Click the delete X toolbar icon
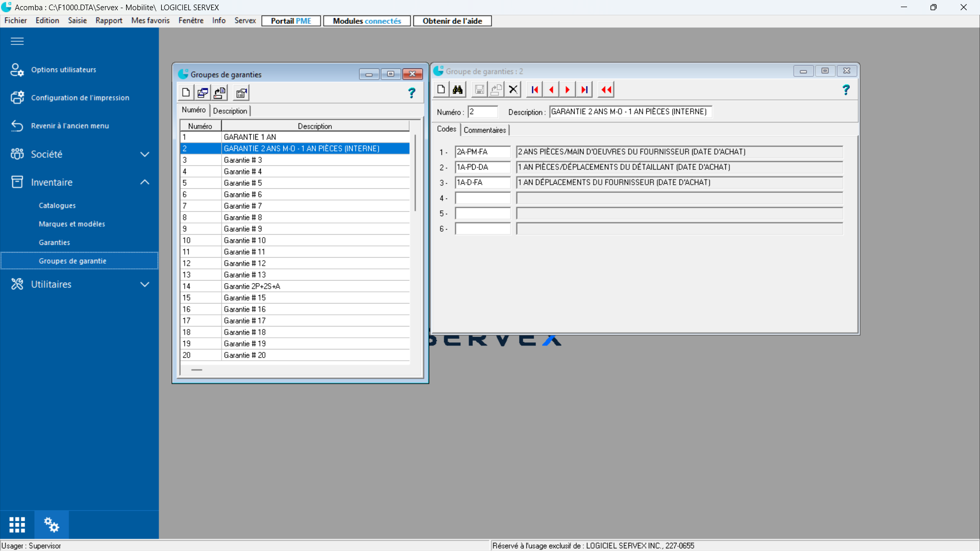 click(x=513, y=90)
